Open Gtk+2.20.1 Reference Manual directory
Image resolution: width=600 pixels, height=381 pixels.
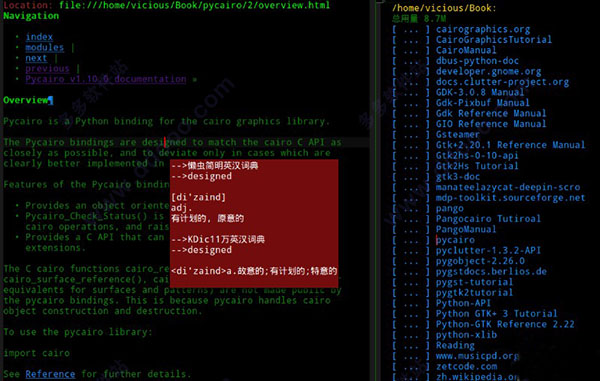pyautogui.click(x=510, y=145)
